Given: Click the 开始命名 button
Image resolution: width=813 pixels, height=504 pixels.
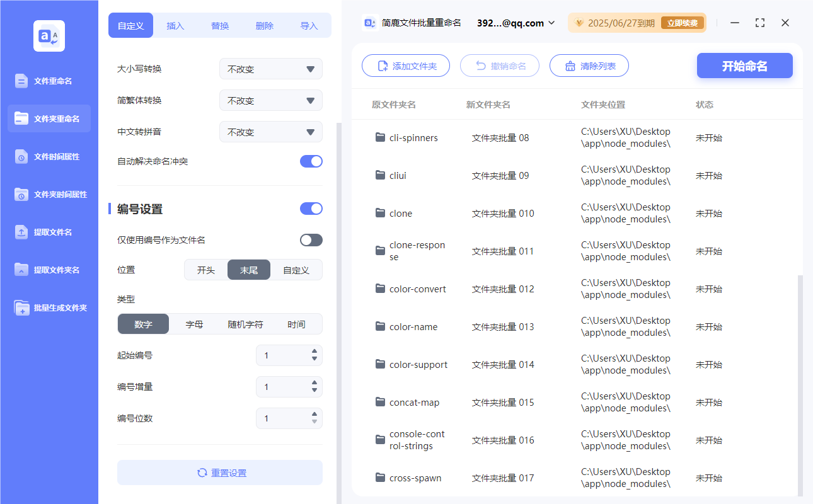Looking at the screenshot, I should tap(744, 66).
